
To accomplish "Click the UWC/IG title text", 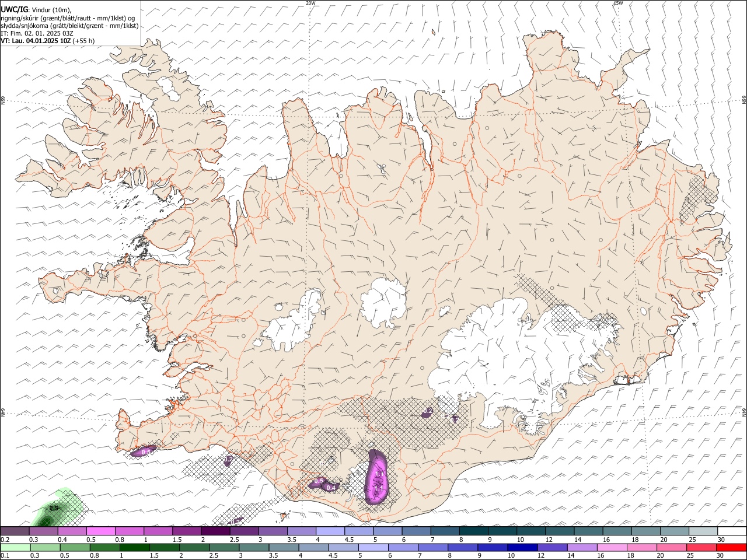I will pos(15,9).
